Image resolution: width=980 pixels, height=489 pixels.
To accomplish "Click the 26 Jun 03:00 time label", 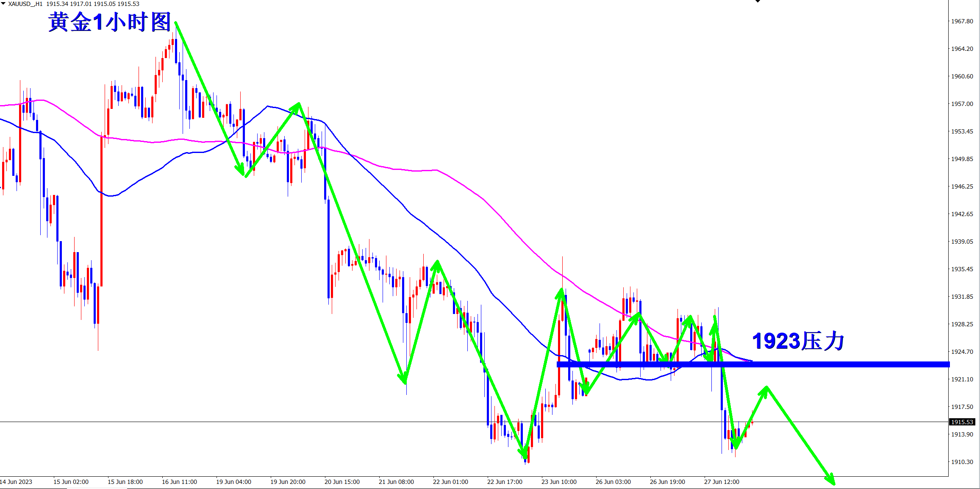I will pyautogui.click(x=613, y=482).
